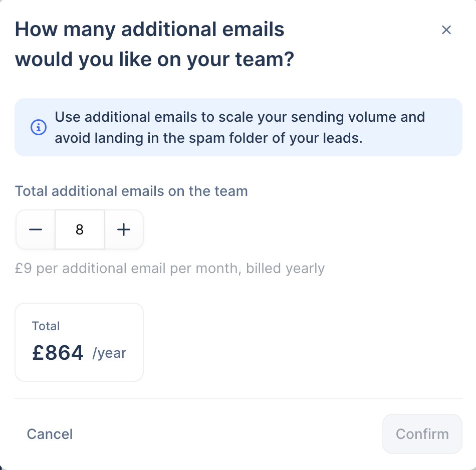Click the minus icon to reduce email count

click(x=35, y=229)
